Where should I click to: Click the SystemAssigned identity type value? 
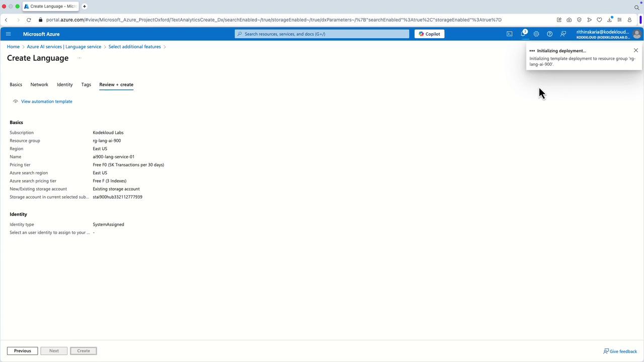click(108, 225)
